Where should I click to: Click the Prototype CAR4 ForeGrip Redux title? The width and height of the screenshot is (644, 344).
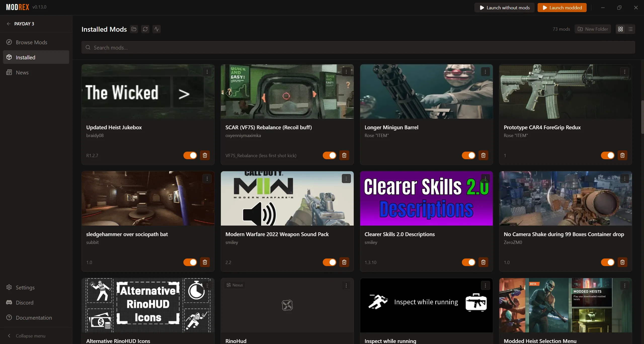click(542, 127)
